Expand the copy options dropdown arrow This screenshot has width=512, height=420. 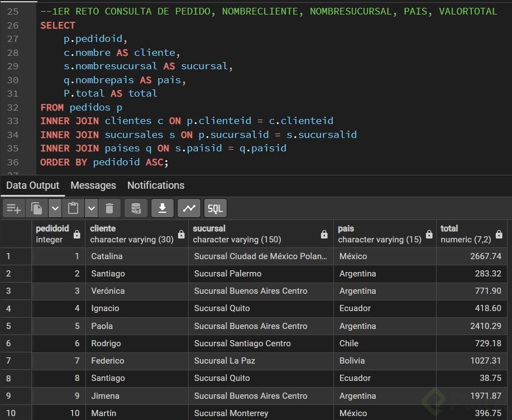tap(55, 208)
